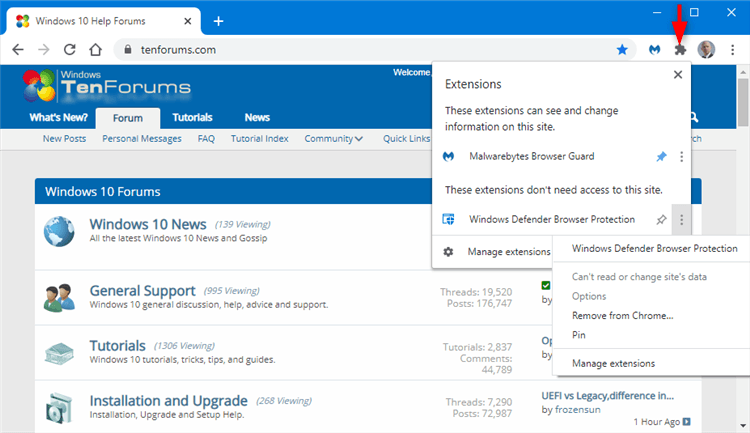Open the General Support forum
This screenshot has width=750, height=433.
pyautogui.click(x=142, y=291)
